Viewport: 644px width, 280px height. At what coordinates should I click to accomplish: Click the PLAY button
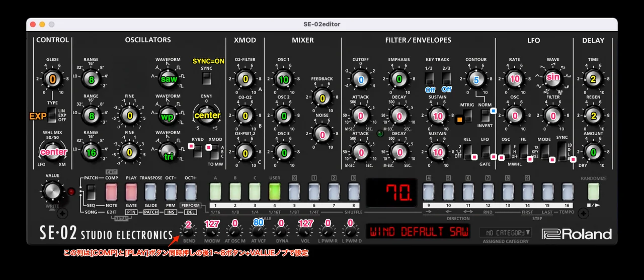click(x=131, y=192)
